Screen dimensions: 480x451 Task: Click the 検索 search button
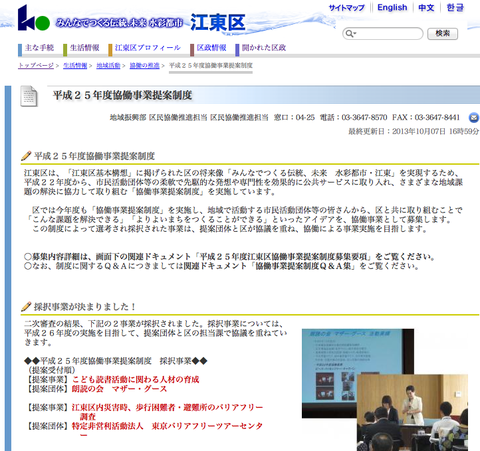(443, 33)
